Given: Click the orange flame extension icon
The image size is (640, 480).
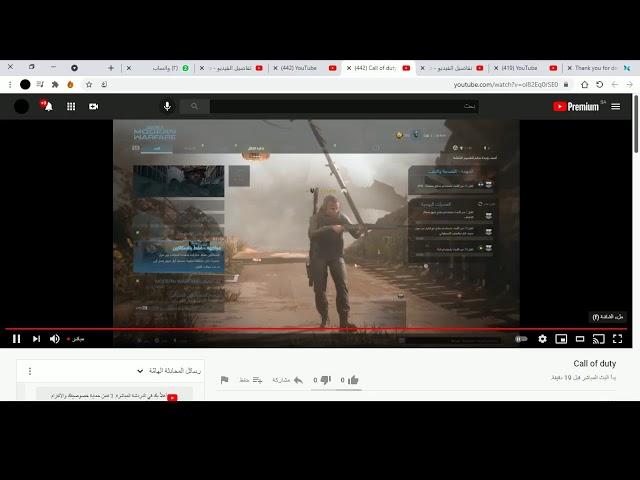Looking at the screenshot, I should point(70,84).
